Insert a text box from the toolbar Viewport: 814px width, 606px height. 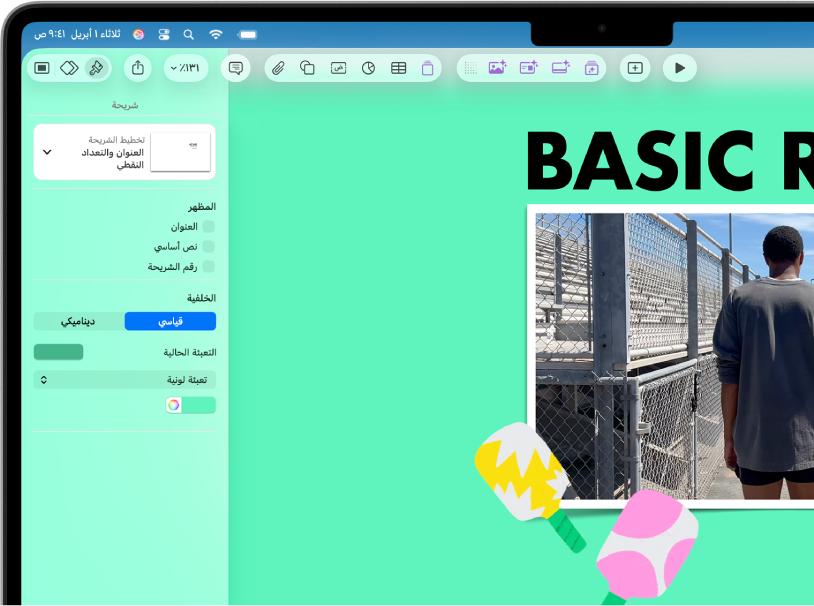pos(338,68)
